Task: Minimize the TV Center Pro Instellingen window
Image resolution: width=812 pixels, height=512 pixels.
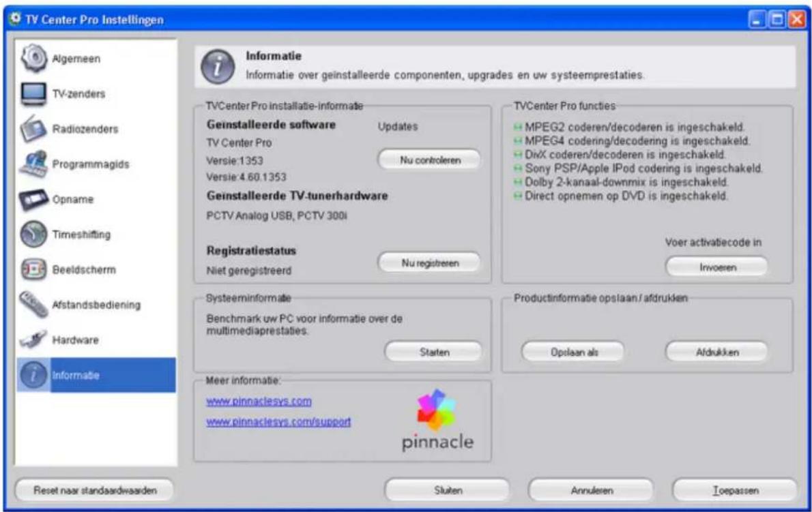Action: (x=757, y=20)
